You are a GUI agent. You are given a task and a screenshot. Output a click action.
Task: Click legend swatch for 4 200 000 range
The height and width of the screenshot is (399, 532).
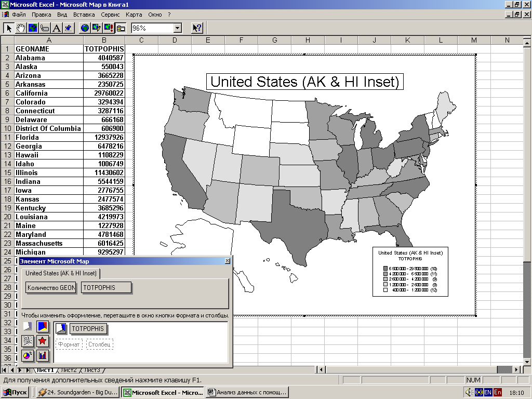385,274
